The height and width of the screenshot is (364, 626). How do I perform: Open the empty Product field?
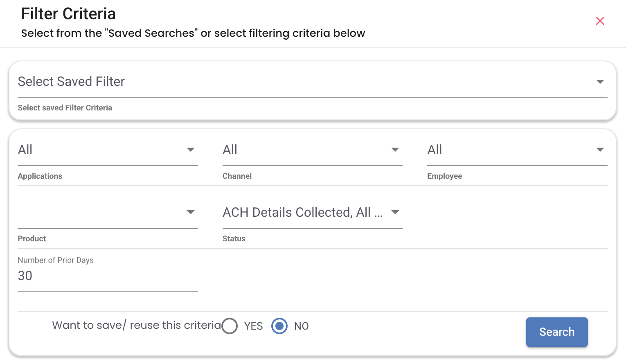click(98, 213)
